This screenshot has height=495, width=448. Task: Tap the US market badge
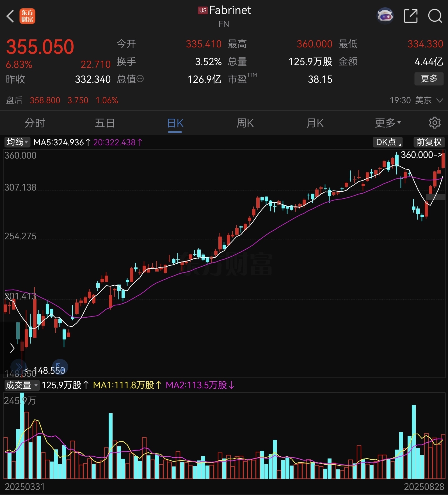(x=203, y=10)
